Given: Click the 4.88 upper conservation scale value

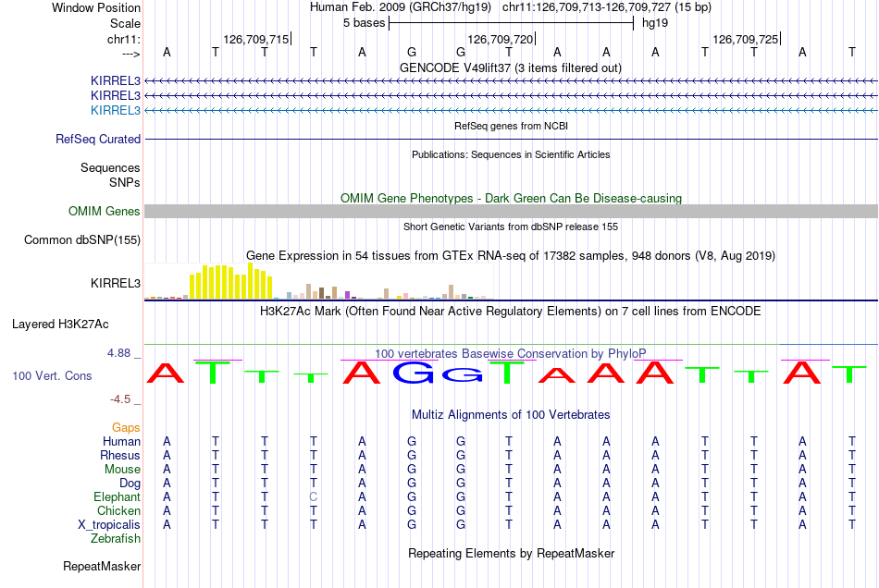Looking at the screenshot, I should pos(118,353).
